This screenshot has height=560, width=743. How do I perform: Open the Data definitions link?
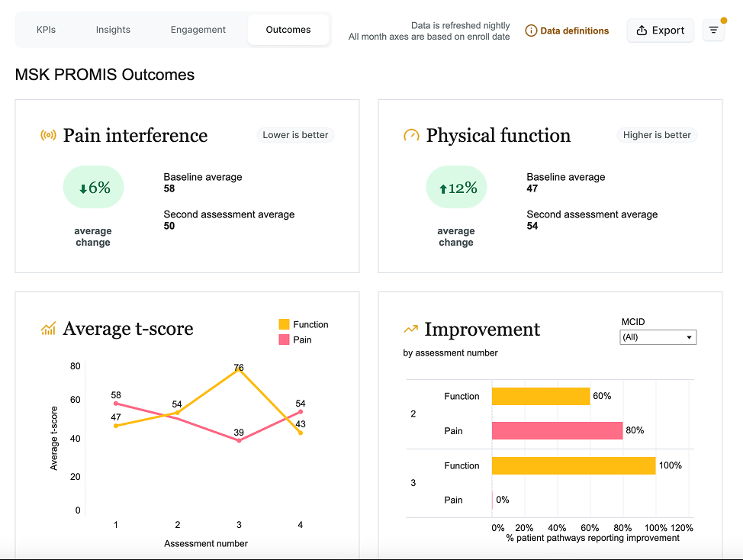coord(574,31)
